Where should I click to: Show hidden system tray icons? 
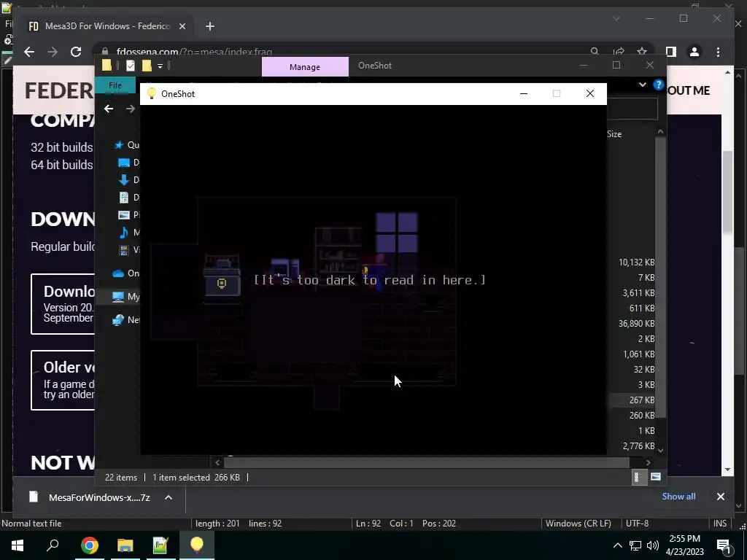point(617,545)
